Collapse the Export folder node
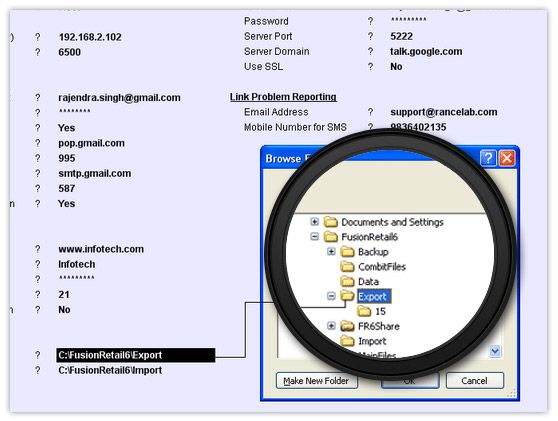The width and height of the screenshot is (558, 421). pos(331,296)
